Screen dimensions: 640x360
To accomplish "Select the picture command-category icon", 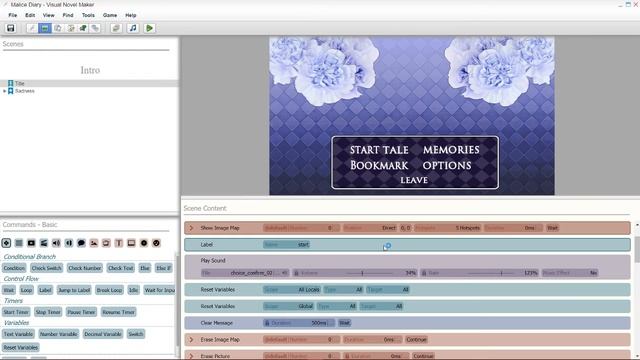I will click(x=94, y=243).
